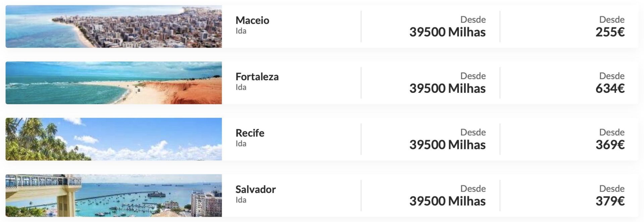This screenshot has height=222, width=644.
Task: Open the Salvador harbor thumbnail image
Action: 114,195
